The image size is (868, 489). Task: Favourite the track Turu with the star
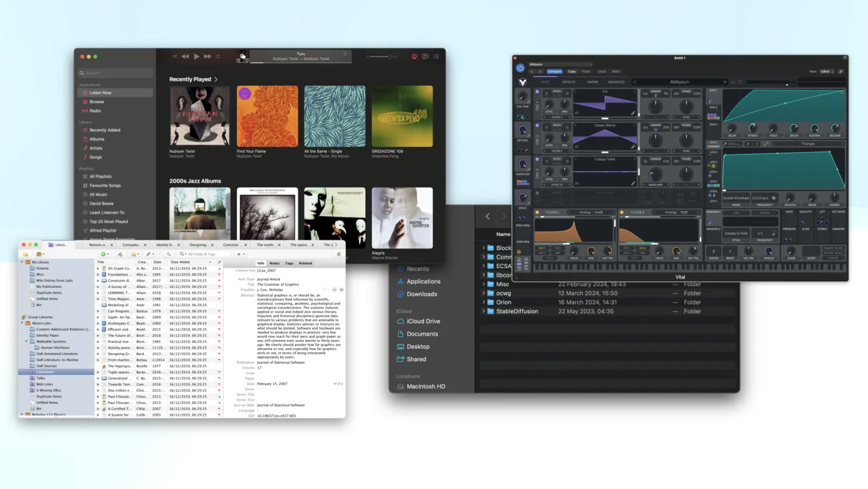tap(345, 54)
